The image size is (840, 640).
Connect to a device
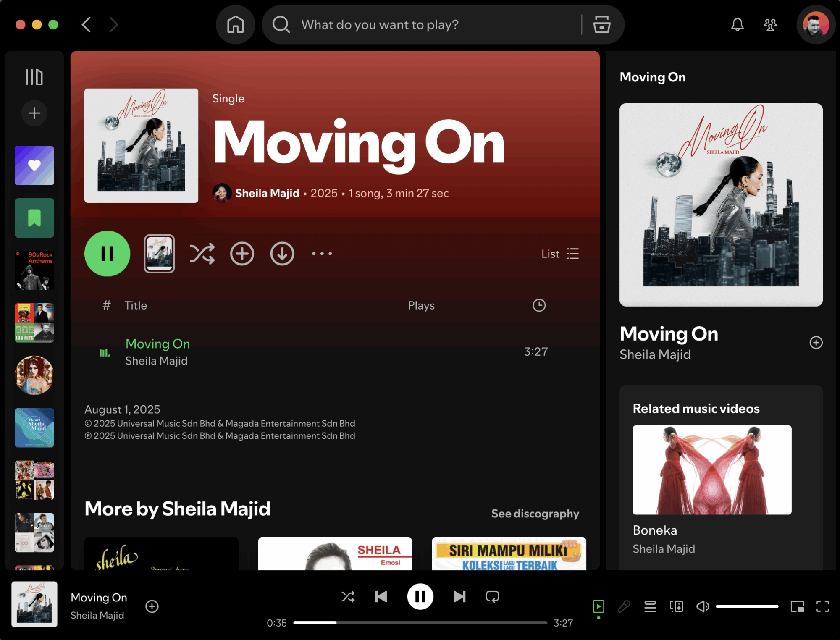[676, 606]
